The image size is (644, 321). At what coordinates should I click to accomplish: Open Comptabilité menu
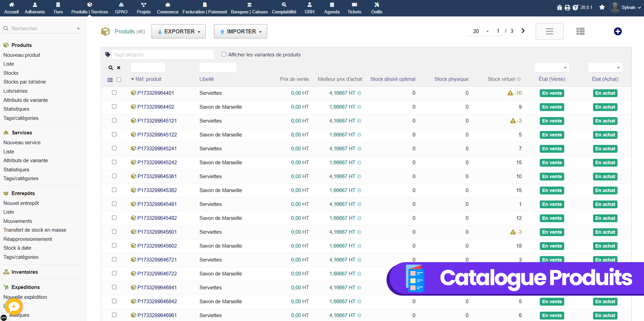pos(284,8)
